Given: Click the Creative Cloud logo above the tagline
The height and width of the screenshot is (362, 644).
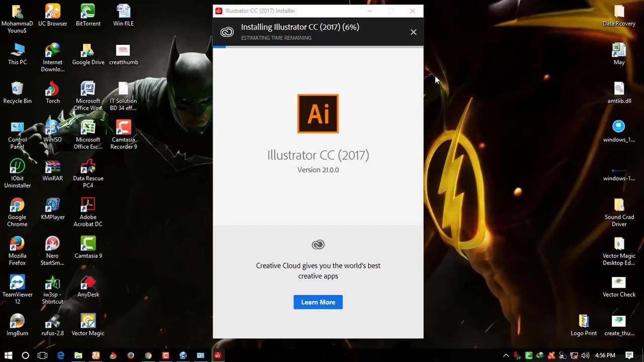Looking at the screenshot, I should [x=318, y=245].
